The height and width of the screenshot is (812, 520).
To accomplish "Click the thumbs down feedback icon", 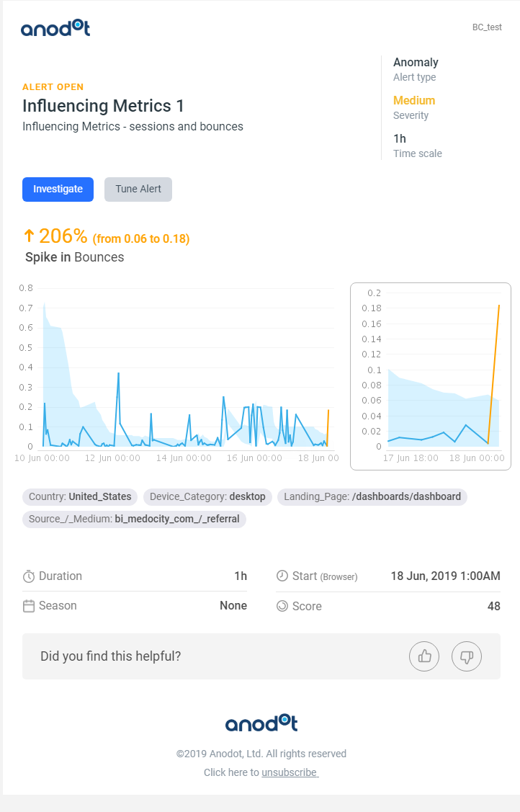I will [467, 656].
